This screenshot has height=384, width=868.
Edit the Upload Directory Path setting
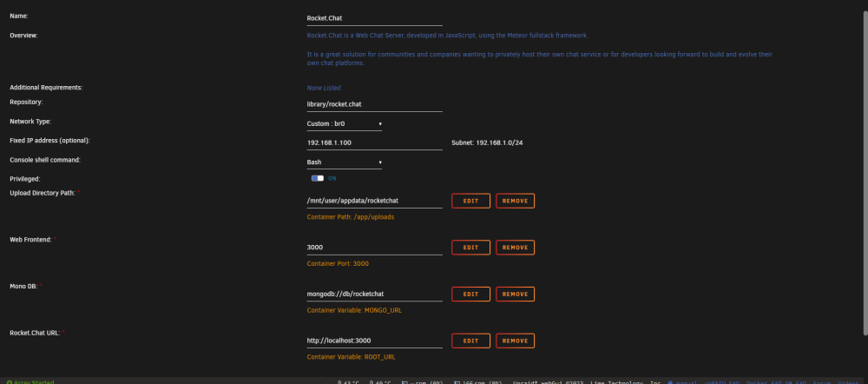[x=470, y=201]
